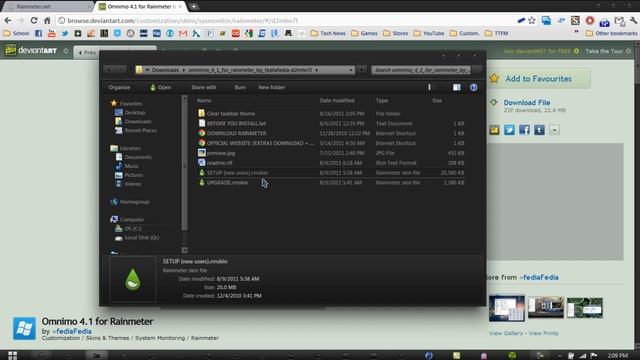Sort files by the Name column

[x=204, y=100]
